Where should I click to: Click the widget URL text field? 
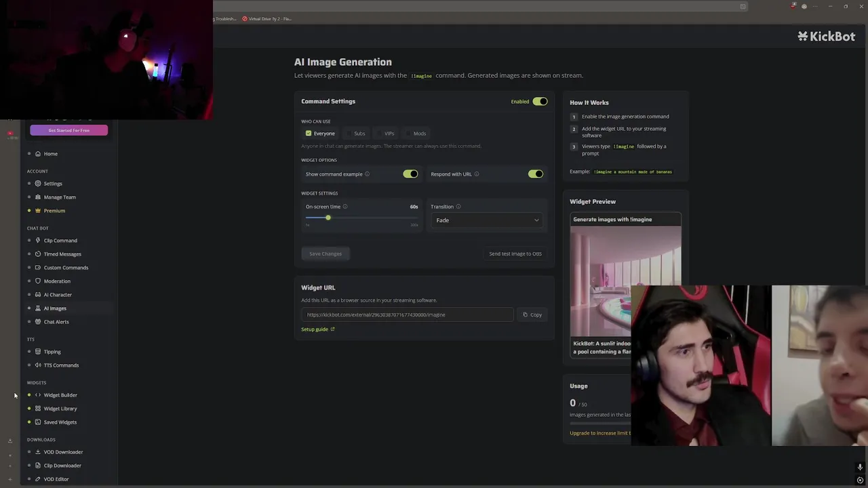click(408, 314)
